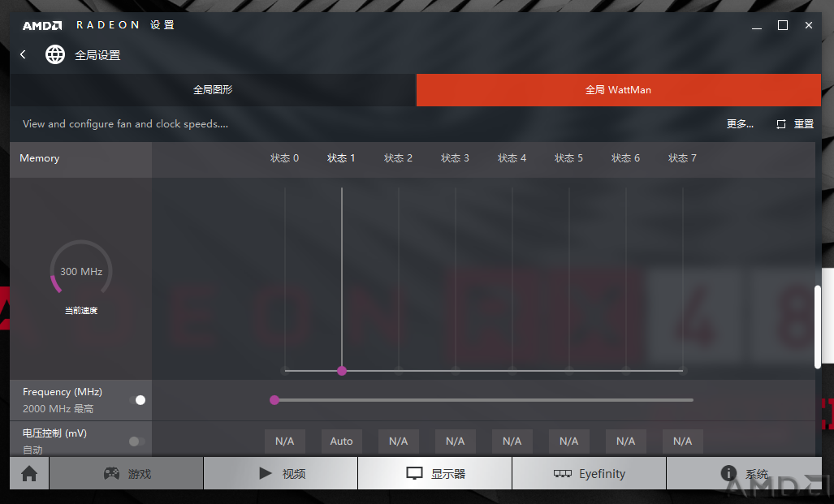Click the Memory section label
The image size is (834, 504).
(39, 158)
